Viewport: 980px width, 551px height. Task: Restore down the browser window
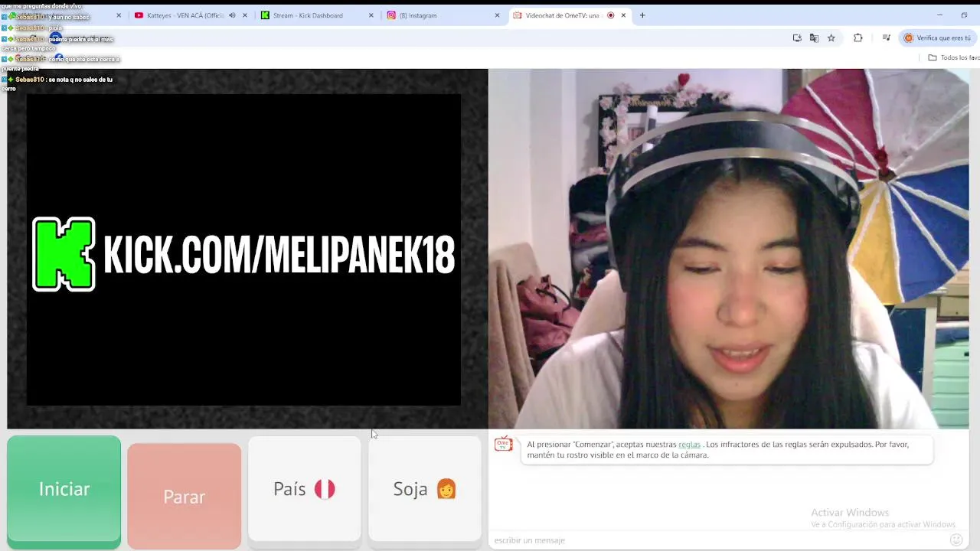[x=964, y=15]
